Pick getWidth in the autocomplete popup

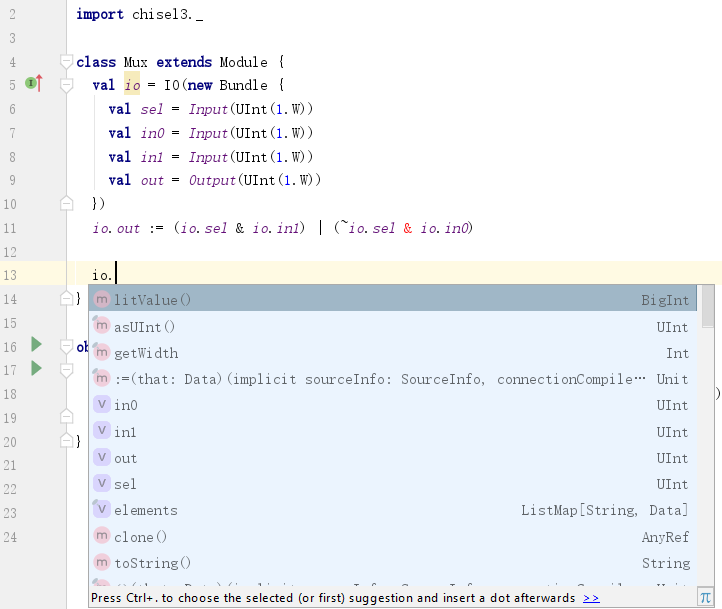[x=392, y=353]
